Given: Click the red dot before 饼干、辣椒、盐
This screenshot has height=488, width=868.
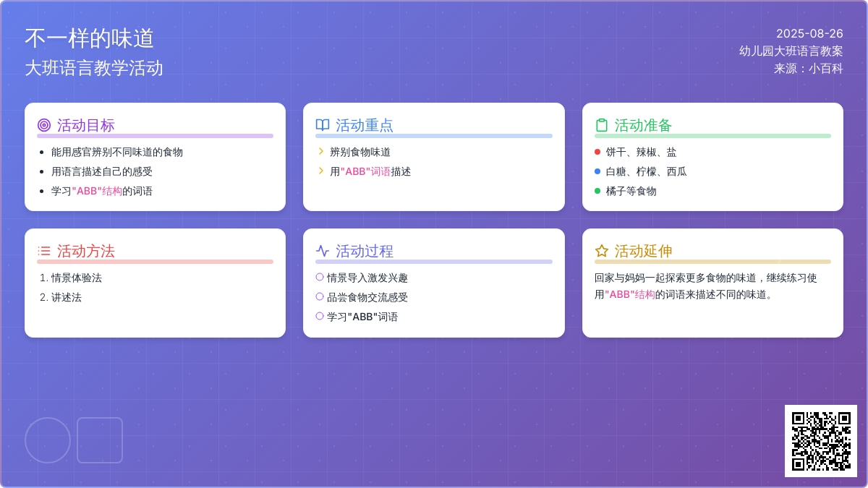Looking at the screenshot, I should coord(597,152).
